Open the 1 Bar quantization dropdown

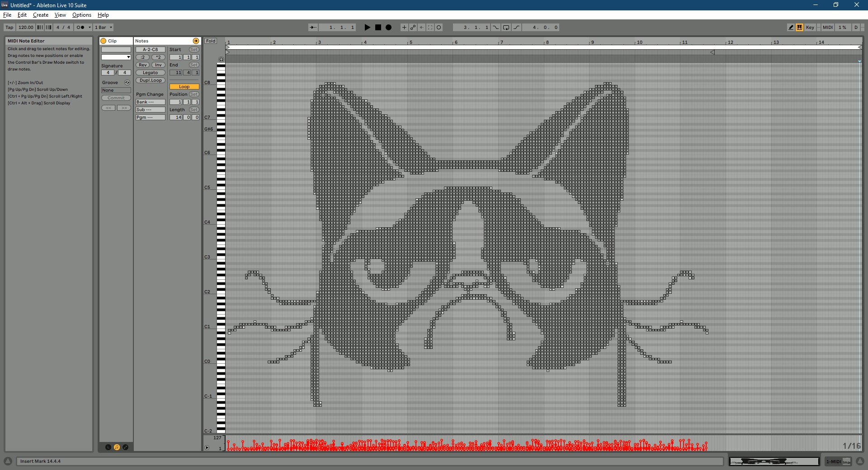[104, 28]
